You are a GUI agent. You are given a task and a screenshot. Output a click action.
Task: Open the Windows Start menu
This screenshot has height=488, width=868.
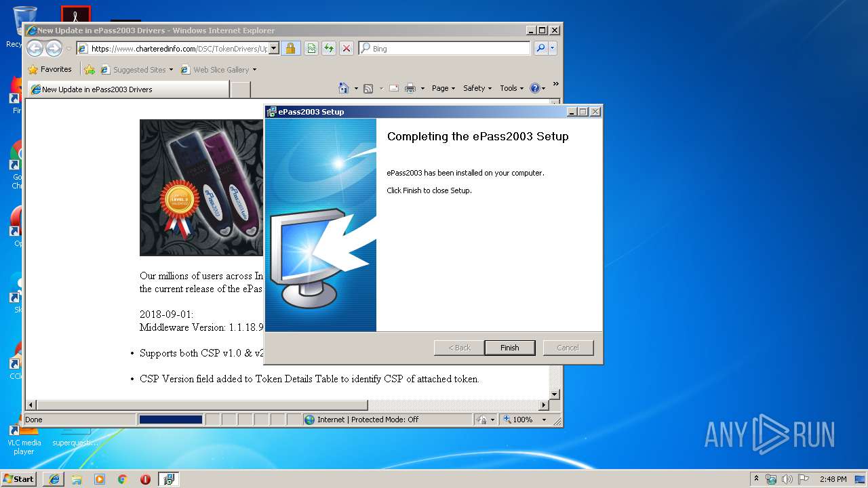point(18,479)
